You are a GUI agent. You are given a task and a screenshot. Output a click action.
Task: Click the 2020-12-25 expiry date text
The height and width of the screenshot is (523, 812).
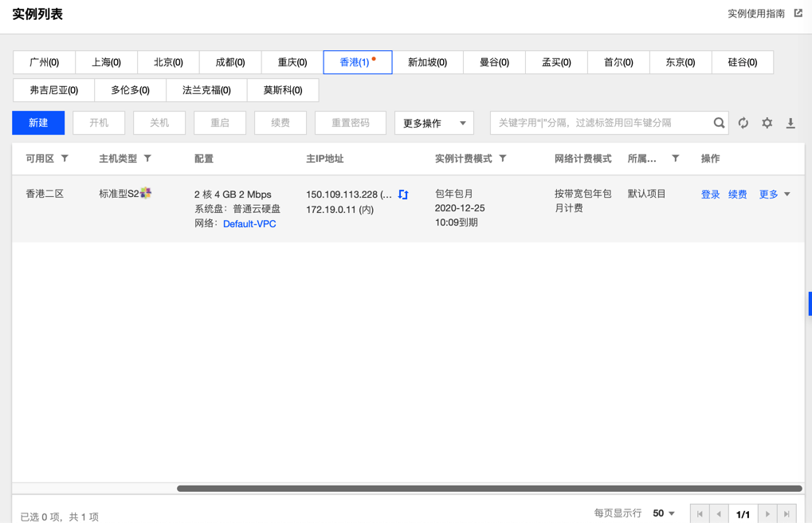(x=460, y=208)
